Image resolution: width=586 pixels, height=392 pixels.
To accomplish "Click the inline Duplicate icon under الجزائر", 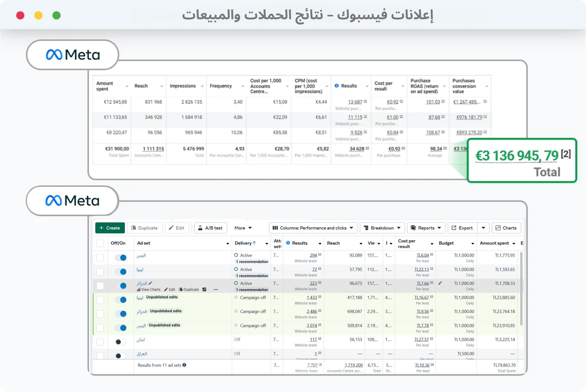I will [x=181, y=290].
